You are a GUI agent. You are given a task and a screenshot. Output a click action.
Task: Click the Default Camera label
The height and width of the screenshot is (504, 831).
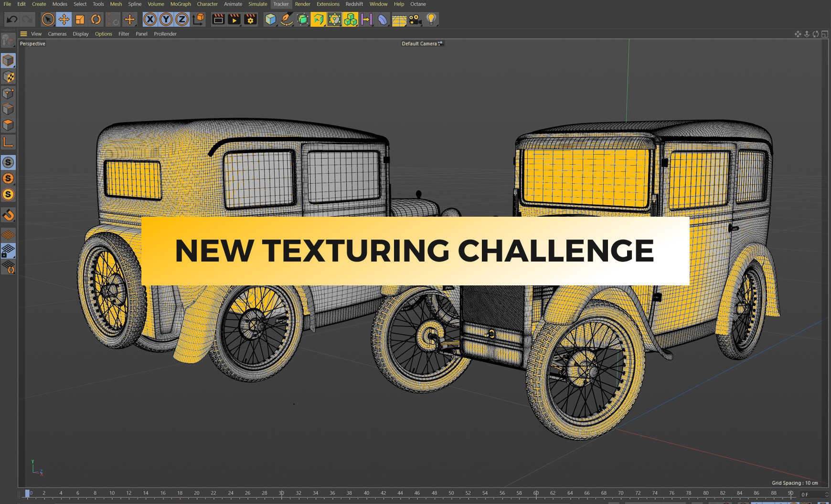(419, 43)
